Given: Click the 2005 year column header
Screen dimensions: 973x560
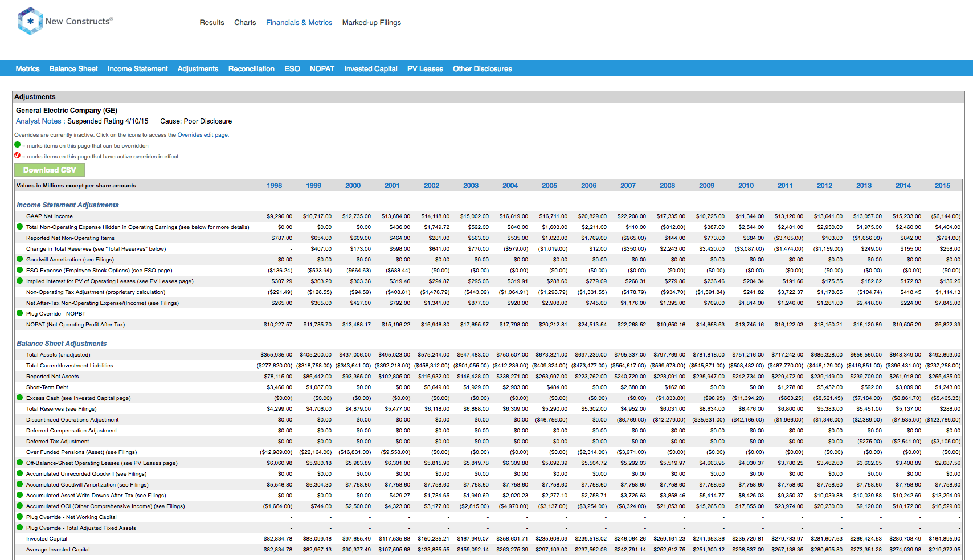Looking at the screenshot, I should [550, 186].
